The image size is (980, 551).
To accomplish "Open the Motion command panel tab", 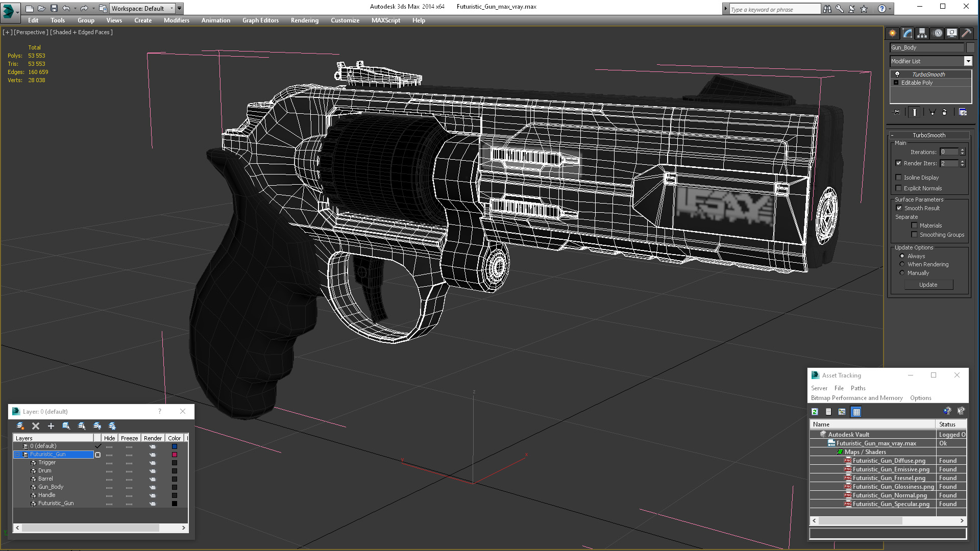I will (938, 33).
